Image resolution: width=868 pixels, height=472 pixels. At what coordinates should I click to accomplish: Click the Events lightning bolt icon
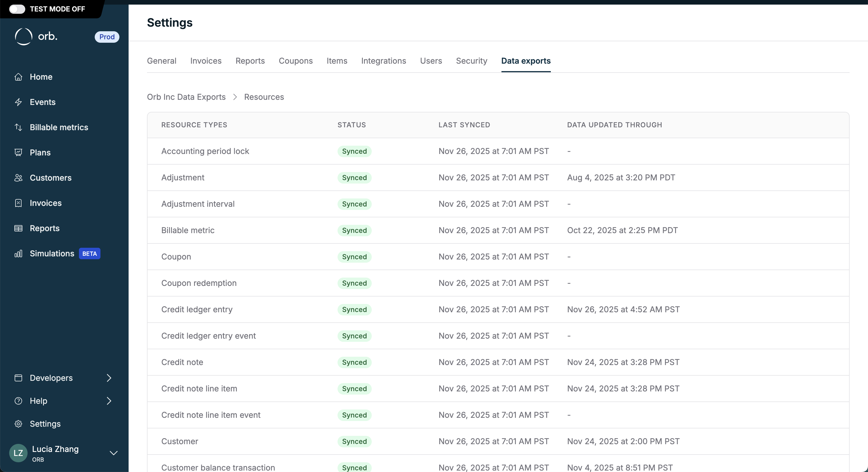point(18,102)
